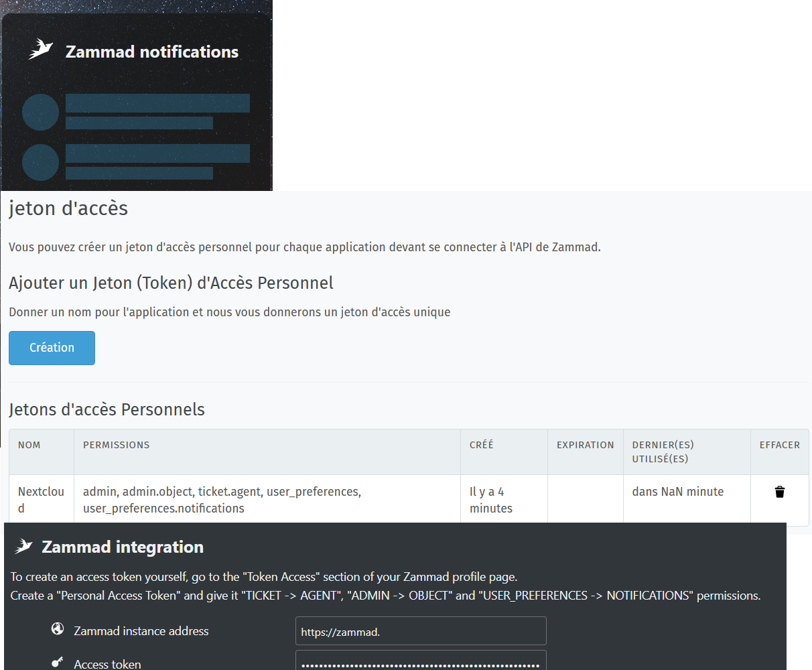This screenshot has height=670, width=812.
Task: Click the 'Jetons d'accès Personnels' heading
Action: click(107, 409)
